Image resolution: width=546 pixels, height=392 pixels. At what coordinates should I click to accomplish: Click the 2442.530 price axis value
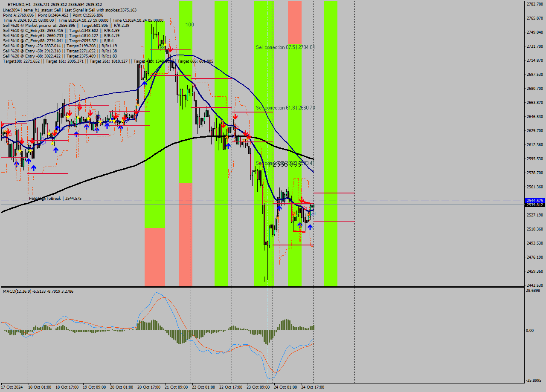pos(535,285)
